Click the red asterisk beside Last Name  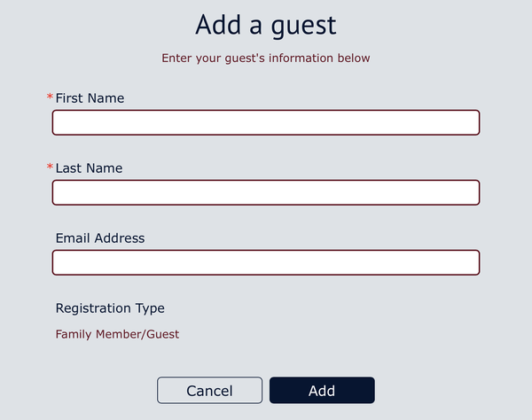coord(50,167)
